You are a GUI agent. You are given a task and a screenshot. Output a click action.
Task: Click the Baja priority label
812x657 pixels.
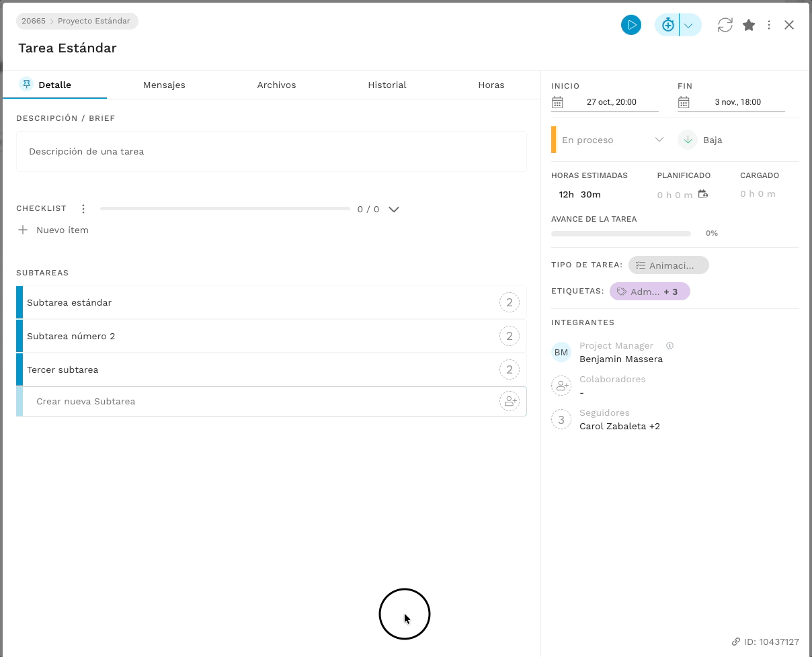pyautogui.click(x=713, y=140)
